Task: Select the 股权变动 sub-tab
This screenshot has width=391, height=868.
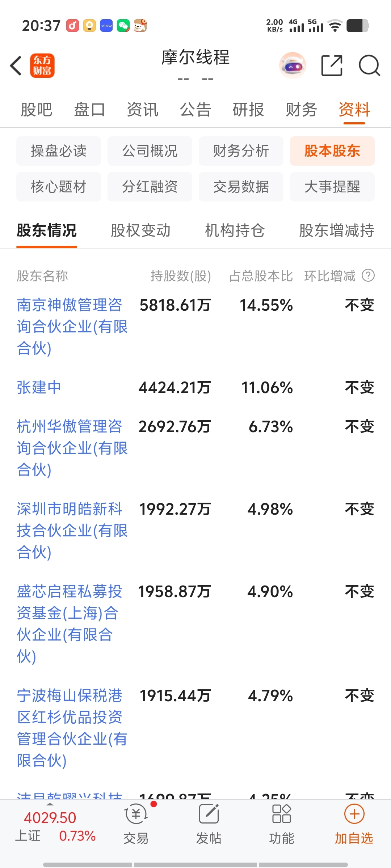Action: tap(140, 230)
